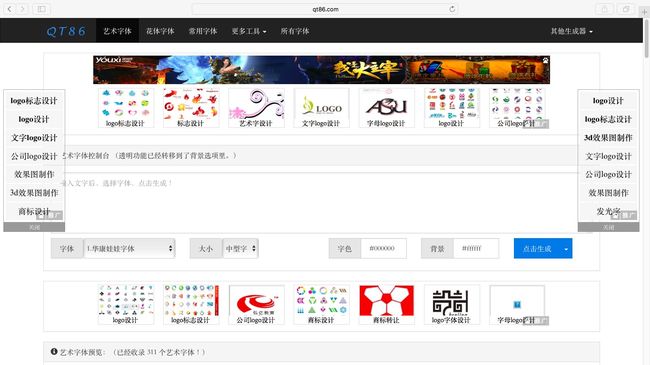Click logo标志设计 in right sidebar ad
The height and width of the screenshot is (365, 650).
click(x=608, y=119)
